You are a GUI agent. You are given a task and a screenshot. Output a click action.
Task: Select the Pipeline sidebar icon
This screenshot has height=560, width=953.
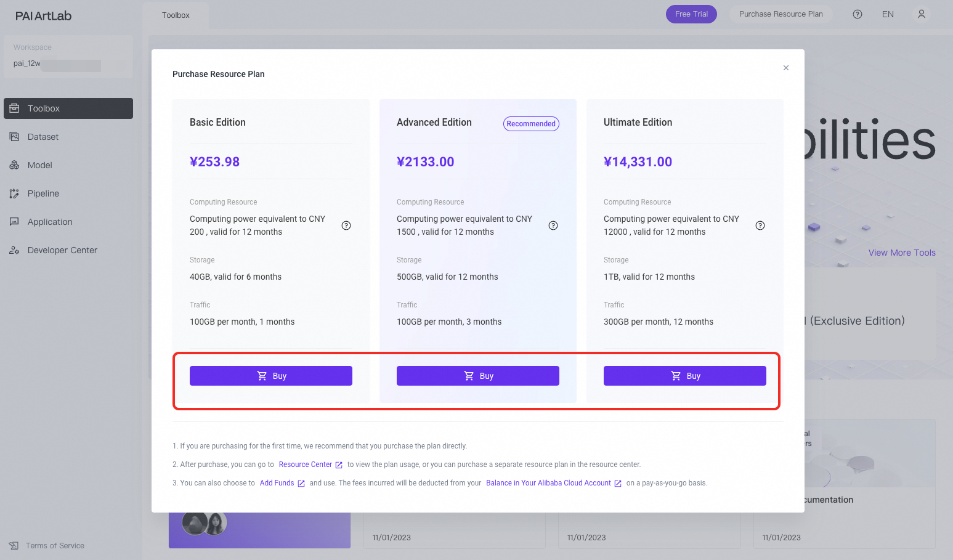tap(14, 193)
